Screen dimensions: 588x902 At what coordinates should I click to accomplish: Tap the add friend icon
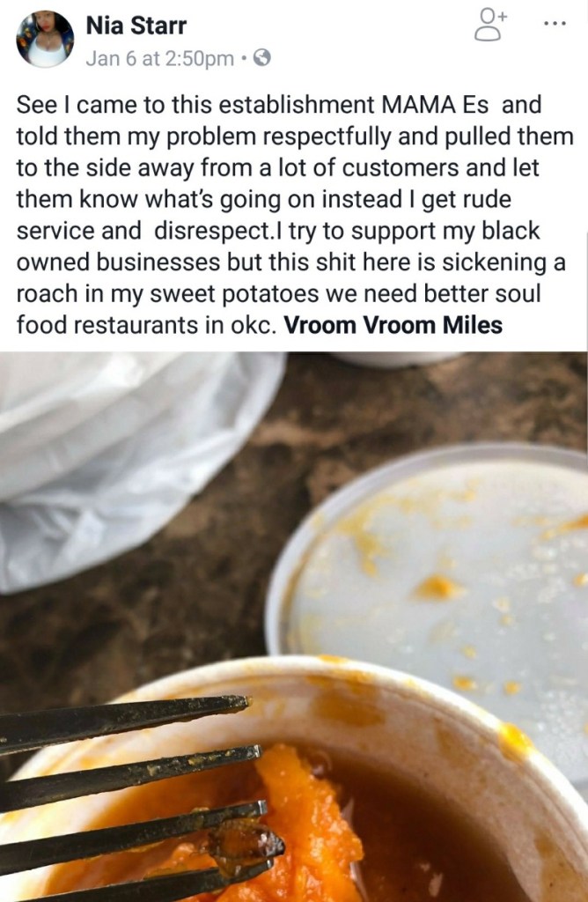[489, 25]
